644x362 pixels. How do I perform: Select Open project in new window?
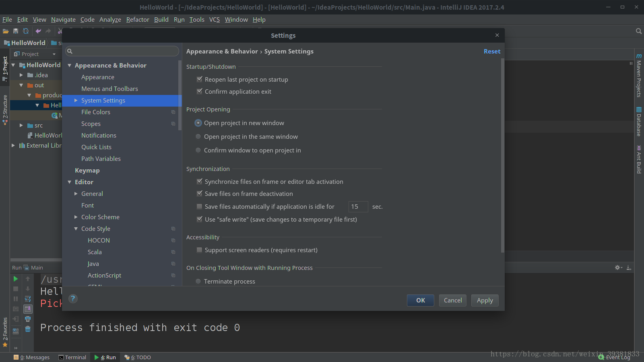pyautogui.click(x=198, y=123)
